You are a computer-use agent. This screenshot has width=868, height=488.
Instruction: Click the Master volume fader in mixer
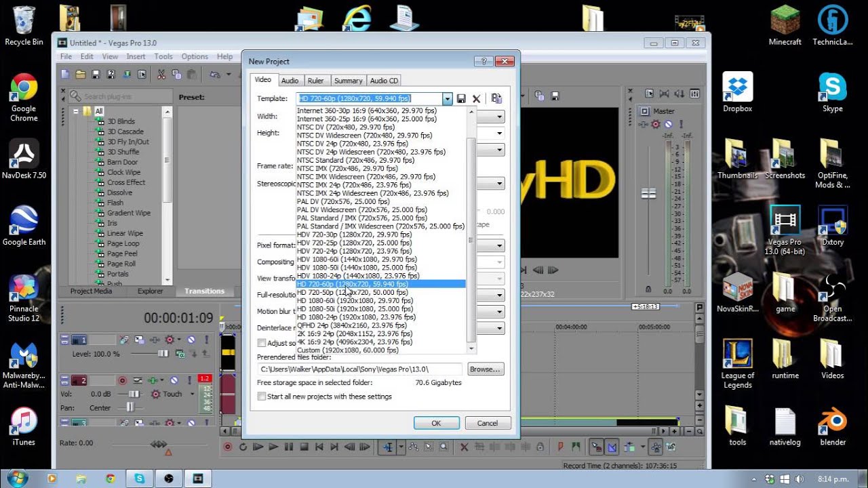point(649,194)
